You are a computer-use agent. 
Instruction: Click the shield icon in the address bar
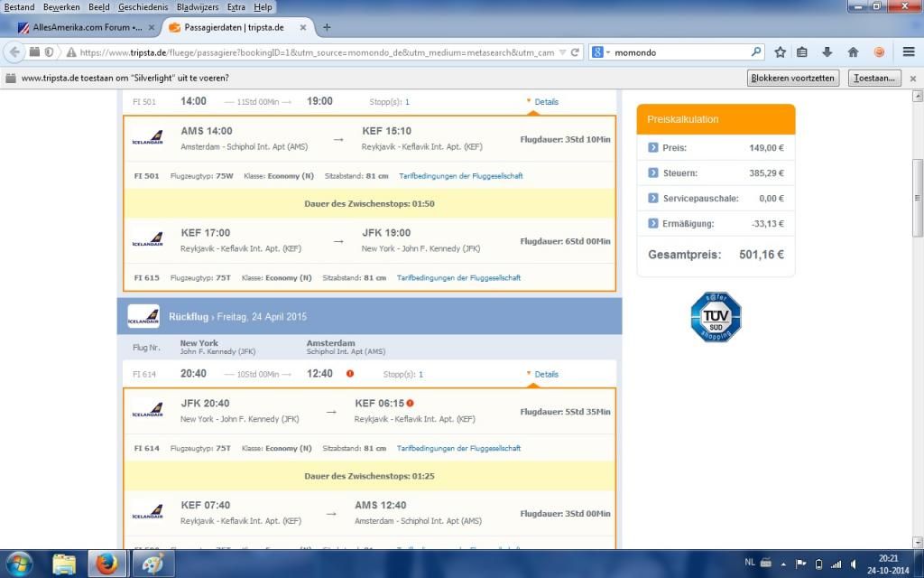49,51
